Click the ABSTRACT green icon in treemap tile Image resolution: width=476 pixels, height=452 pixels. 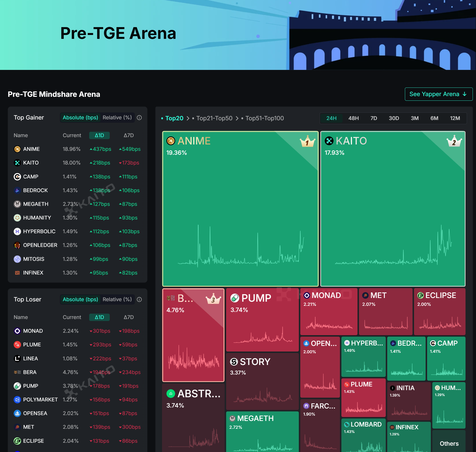(x=171, y=394)
